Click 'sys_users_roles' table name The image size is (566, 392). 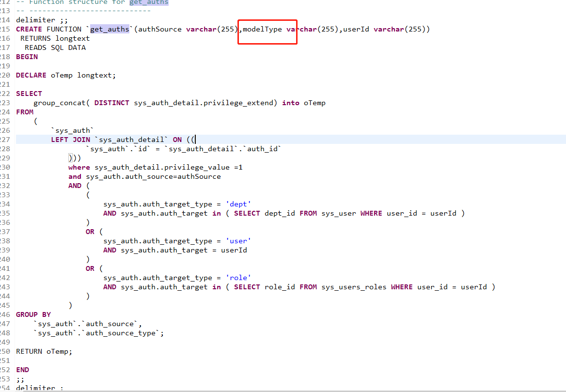click(x=354, y=287)
